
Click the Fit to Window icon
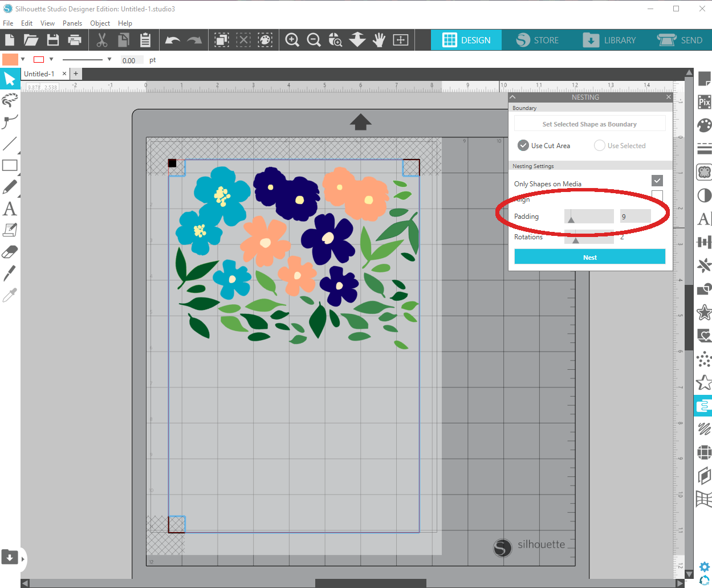click(401, 40)
